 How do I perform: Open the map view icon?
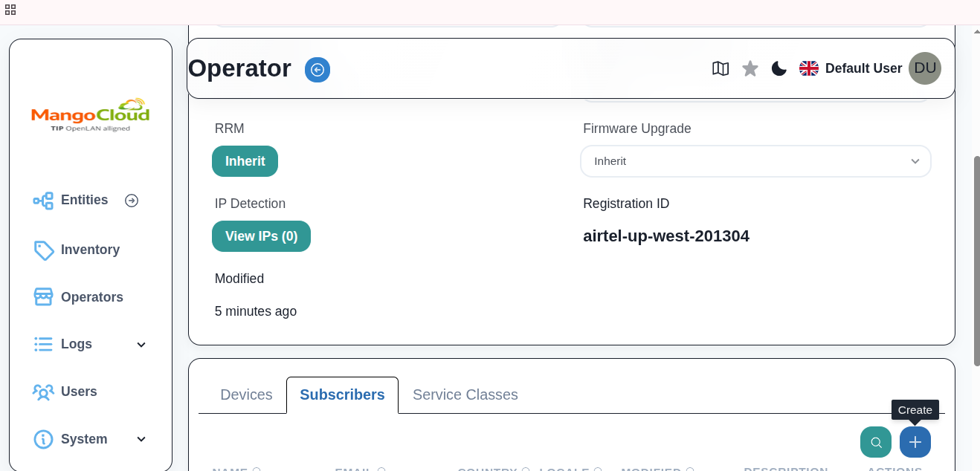click(x=721, y=68)
